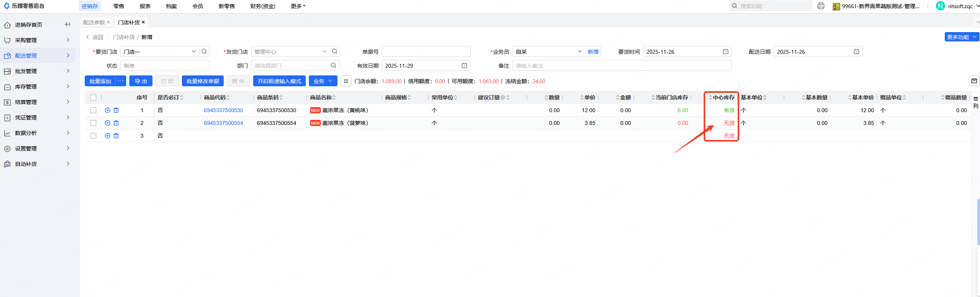Open the 业务员 dropdown showing 自采

(x=548, y=52)
